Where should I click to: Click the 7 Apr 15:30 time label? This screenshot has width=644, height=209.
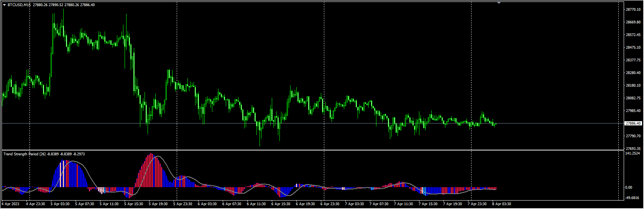(x=428, y=204)
